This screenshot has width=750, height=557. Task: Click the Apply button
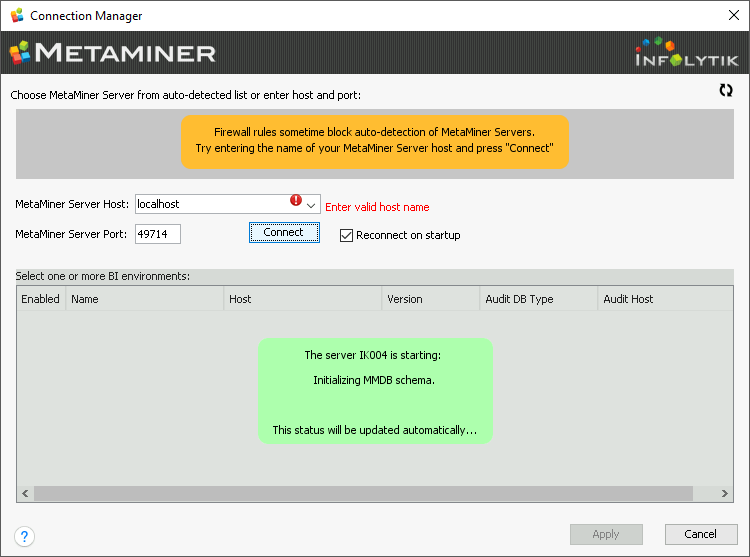point(606,534)
